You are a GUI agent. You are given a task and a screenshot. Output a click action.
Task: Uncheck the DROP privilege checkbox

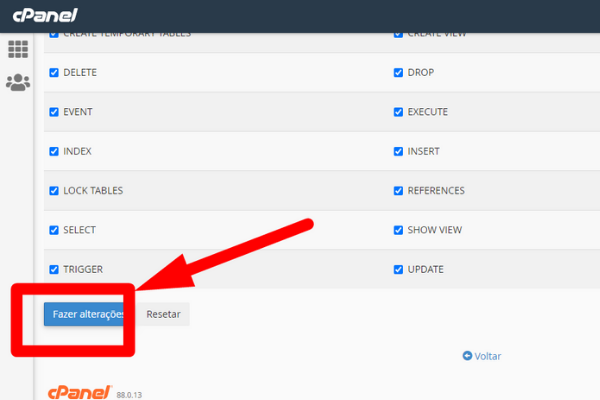[398, 72]
